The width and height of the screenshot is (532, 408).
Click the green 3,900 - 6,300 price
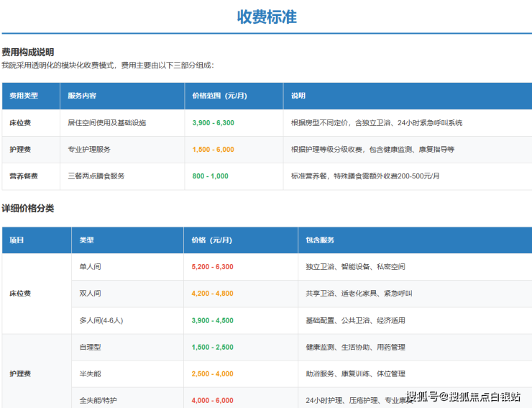[x=213, y=123]
